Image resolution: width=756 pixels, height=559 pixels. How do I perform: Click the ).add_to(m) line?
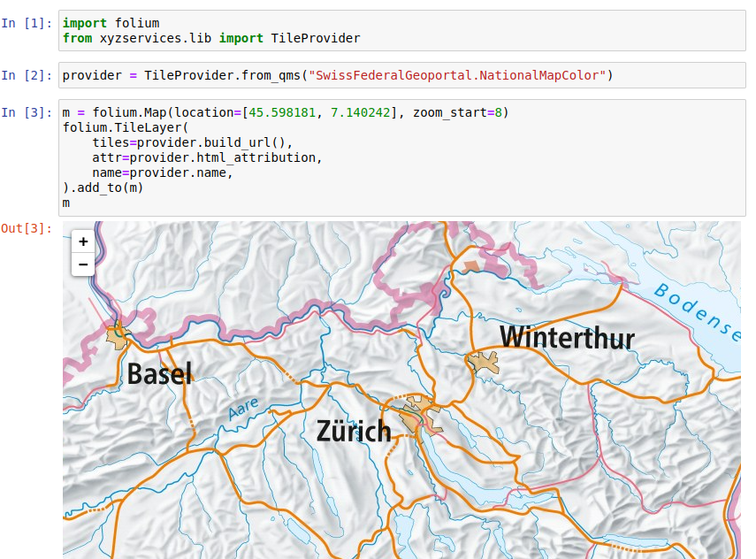pyautogui.click(x=103, y=188)
